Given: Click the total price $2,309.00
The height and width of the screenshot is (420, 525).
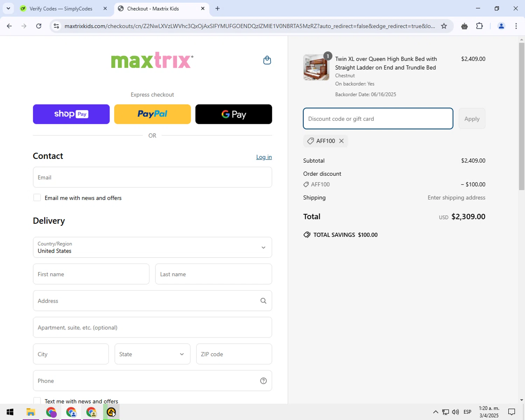Looking at the screenshot, I should click(468, 217).
